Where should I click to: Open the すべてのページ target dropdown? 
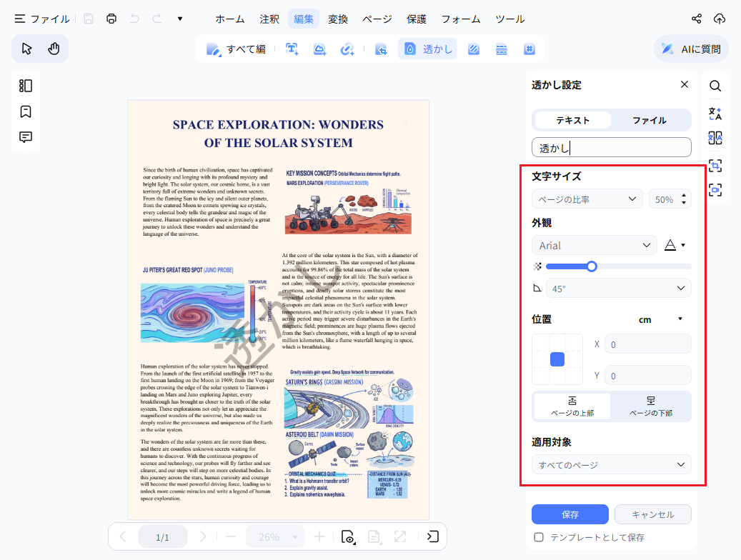point(612,464)
